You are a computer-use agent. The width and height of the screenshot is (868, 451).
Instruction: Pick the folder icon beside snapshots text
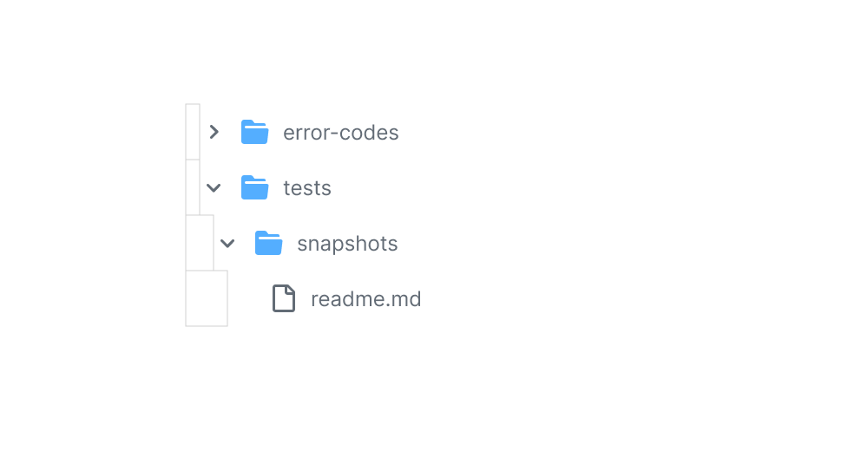pos(268,243)
